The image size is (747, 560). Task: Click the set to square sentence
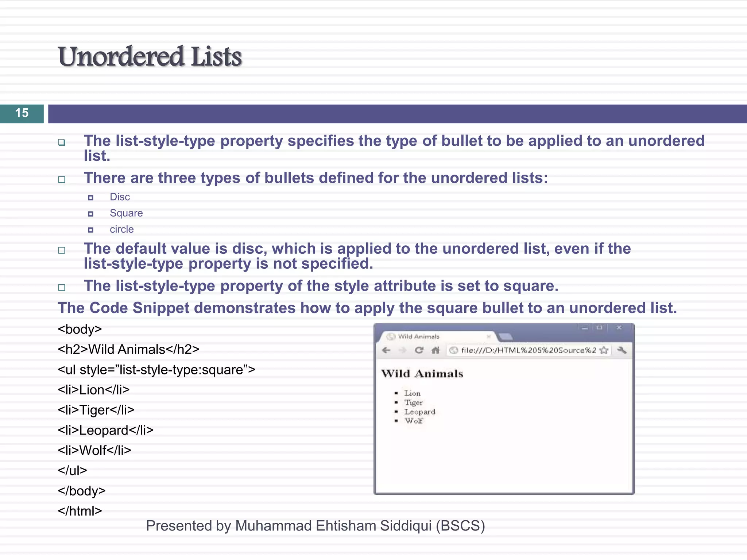click(321, 286)
